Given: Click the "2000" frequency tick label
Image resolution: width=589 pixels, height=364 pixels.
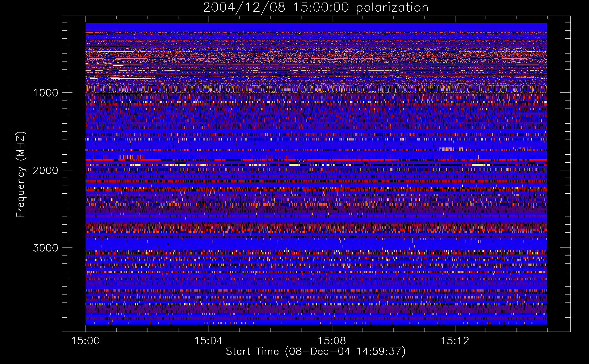Looking at the screenshot, I should point(46,170).
